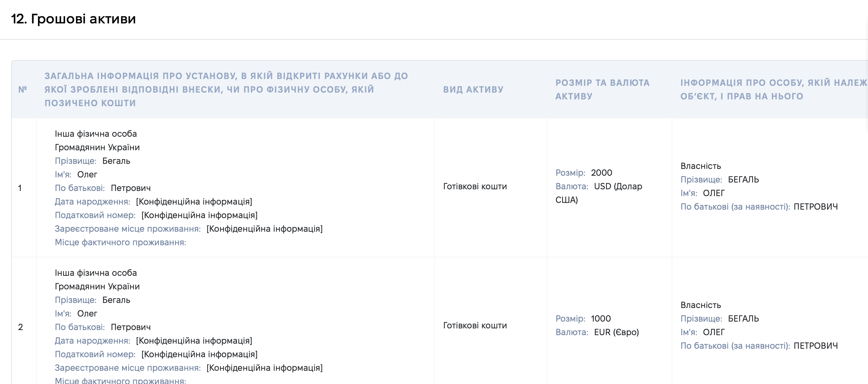Screen dimensions: 868x384
Task: Click the 'USD (Долар' currency text
Action: click(x=618, y=186)
